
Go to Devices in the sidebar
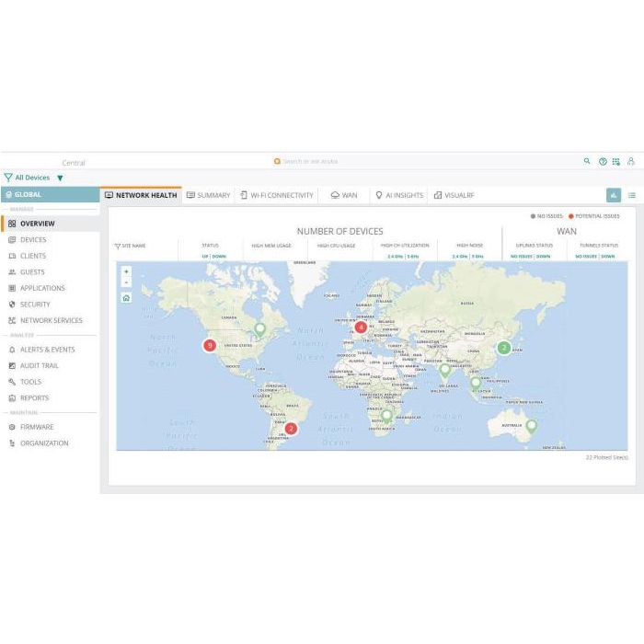pos(33,240)
